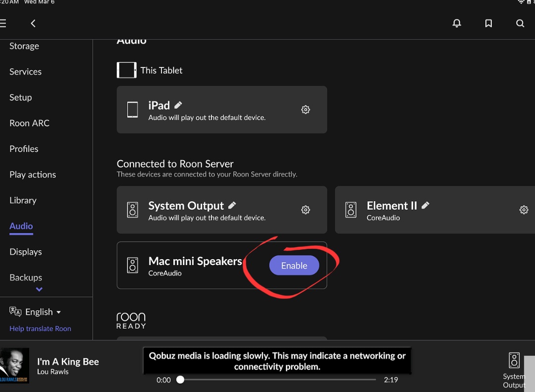Click the Element II device name
535x392 pixels.
[392, 206]
